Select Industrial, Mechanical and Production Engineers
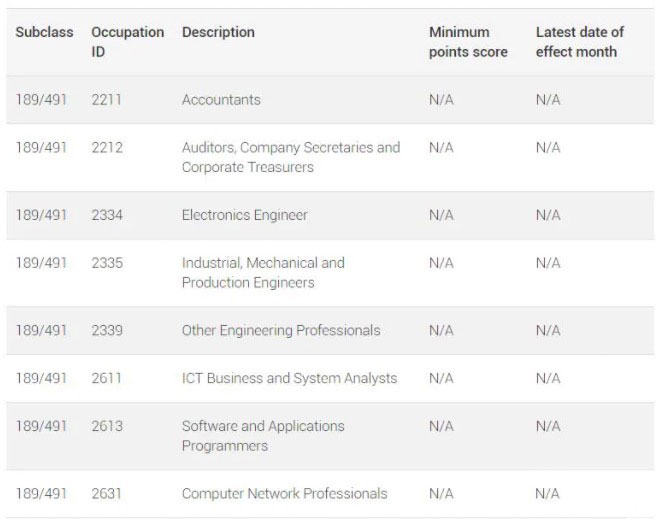 (263, 273)
